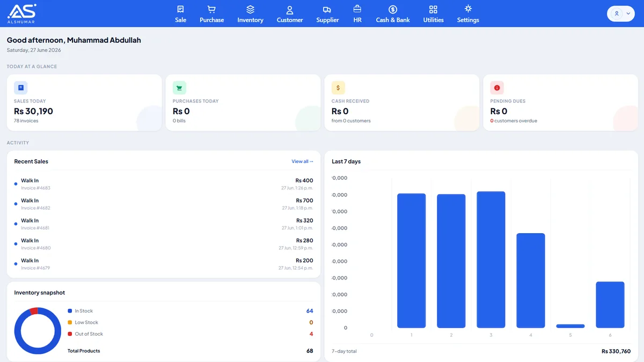Open the Inventory layers icon

point(250,9)
